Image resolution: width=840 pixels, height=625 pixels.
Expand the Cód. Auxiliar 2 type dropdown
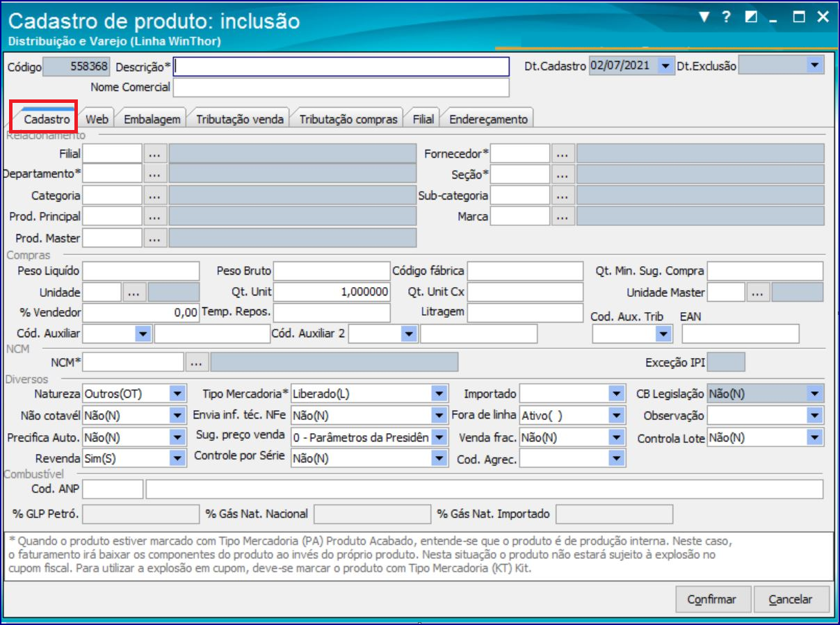409,334
